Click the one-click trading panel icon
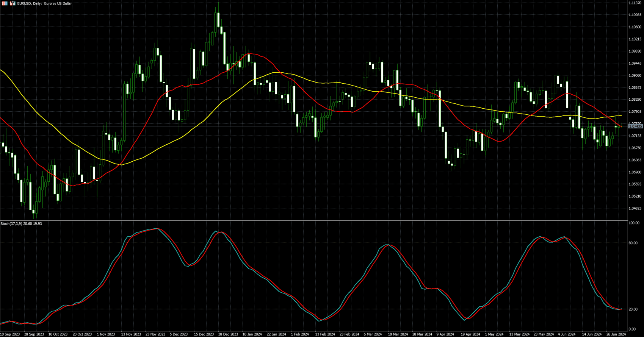This screenshot has height=337, width=644. point(13,3)
